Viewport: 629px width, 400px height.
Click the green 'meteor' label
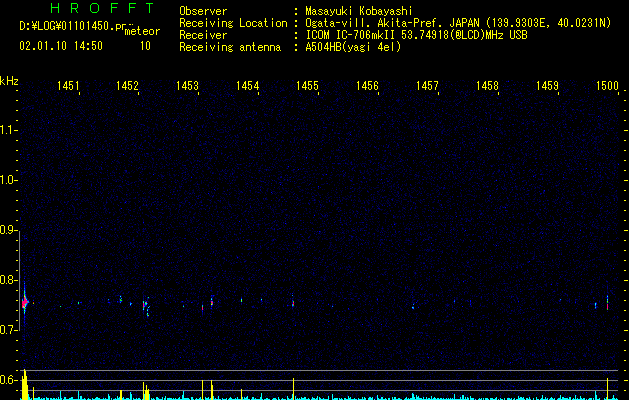(142, 31)
